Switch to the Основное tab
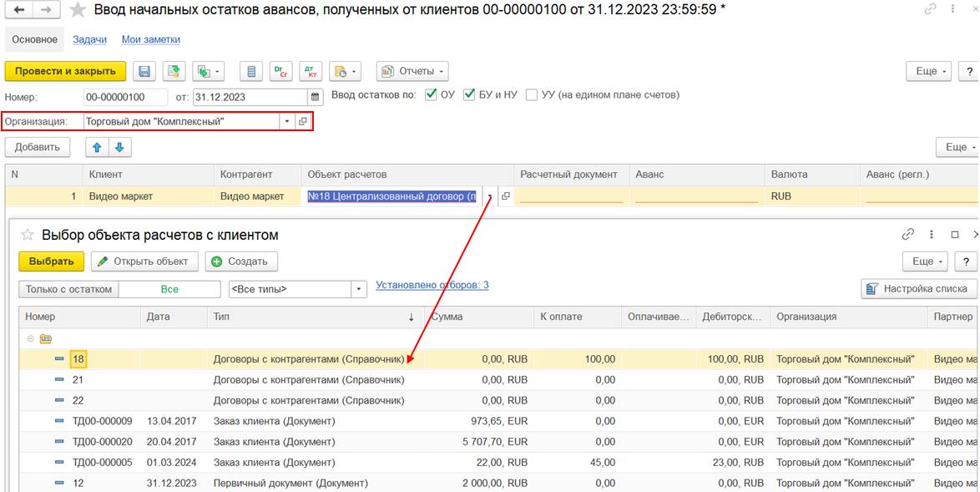The height and width of the screenshot is (492, 980). (35, 39)
